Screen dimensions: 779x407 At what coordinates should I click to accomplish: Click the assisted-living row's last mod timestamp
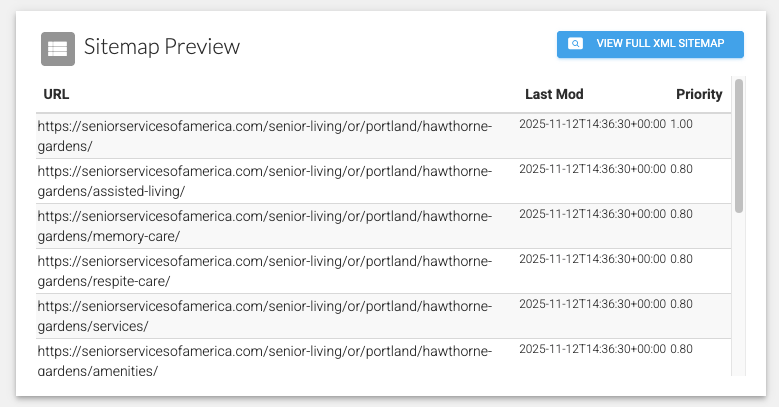pyautogui.click(x=592, y=169)
